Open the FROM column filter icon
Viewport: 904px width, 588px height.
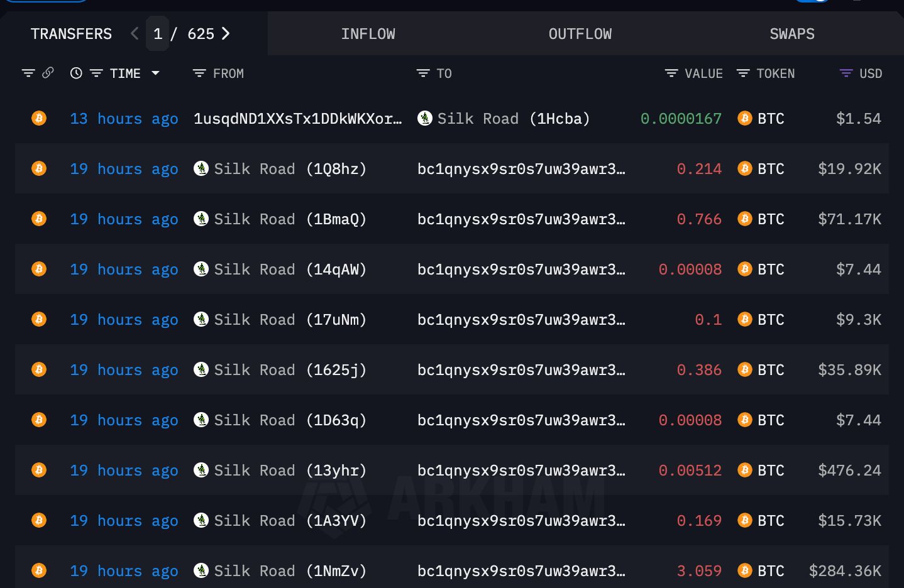199,73
